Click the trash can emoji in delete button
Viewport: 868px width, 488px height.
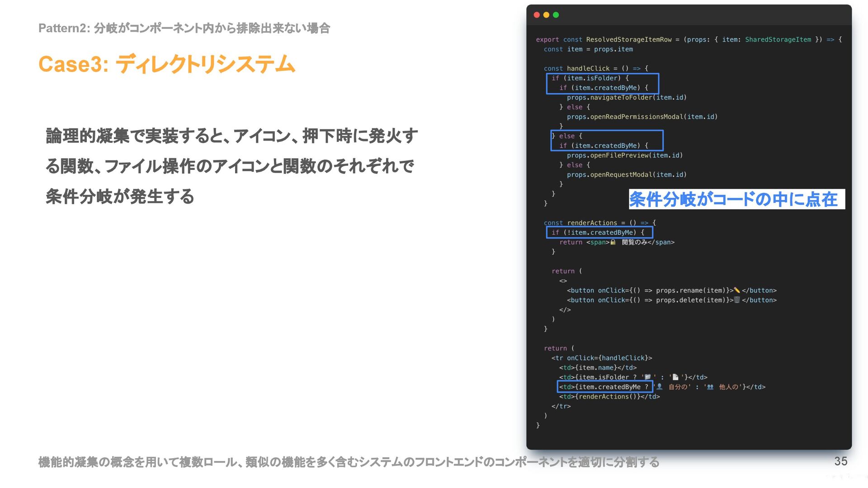pyautogui.click(x=737, y=300)
